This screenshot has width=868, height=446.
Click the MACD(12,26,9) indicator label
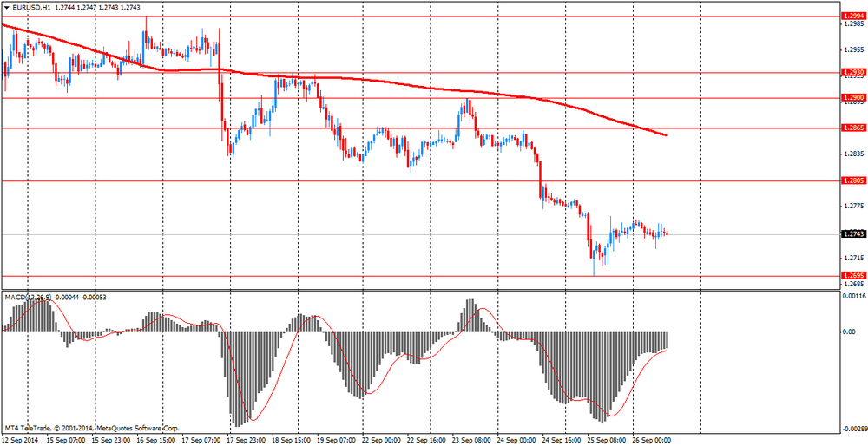[x=29, y=298]
